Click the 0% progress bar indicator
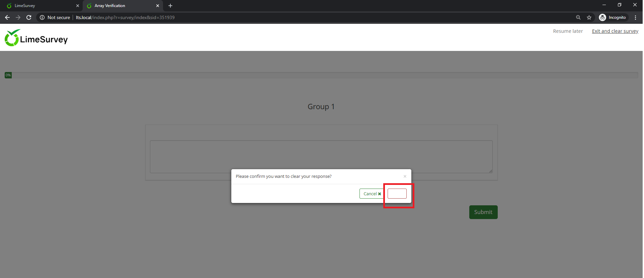Viewport: 644px width, 278px height. pos(8,75)
